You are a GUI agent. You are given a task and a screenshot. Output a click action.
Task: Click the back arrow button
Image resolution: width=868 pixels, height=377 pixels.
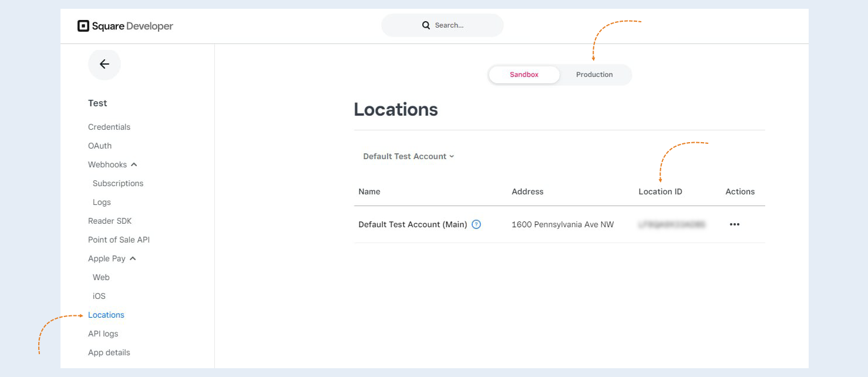coord(105,64)
